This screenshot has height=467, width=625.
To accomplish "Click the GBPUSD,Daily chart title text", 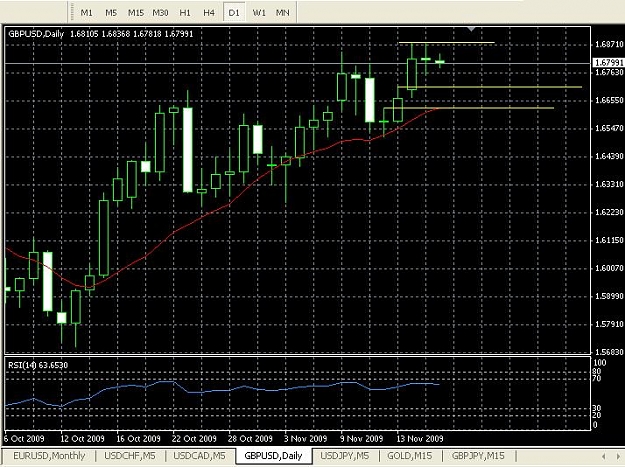I will 36,34.
